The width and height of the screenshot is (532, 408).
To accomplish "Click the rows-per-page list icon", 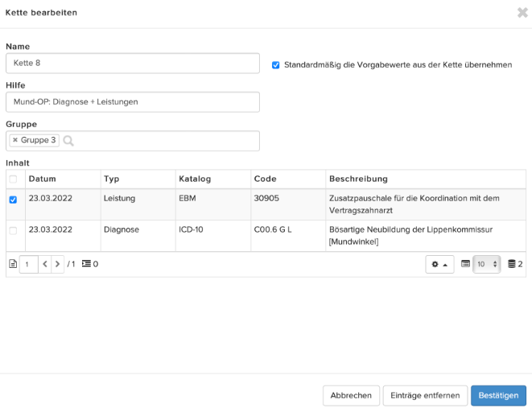I will point(465,263).
